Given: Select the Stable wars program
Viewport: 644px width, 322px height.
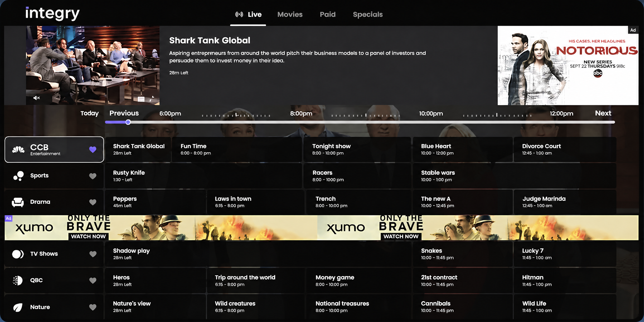Looking at the screenshot, I should [515, 176].
